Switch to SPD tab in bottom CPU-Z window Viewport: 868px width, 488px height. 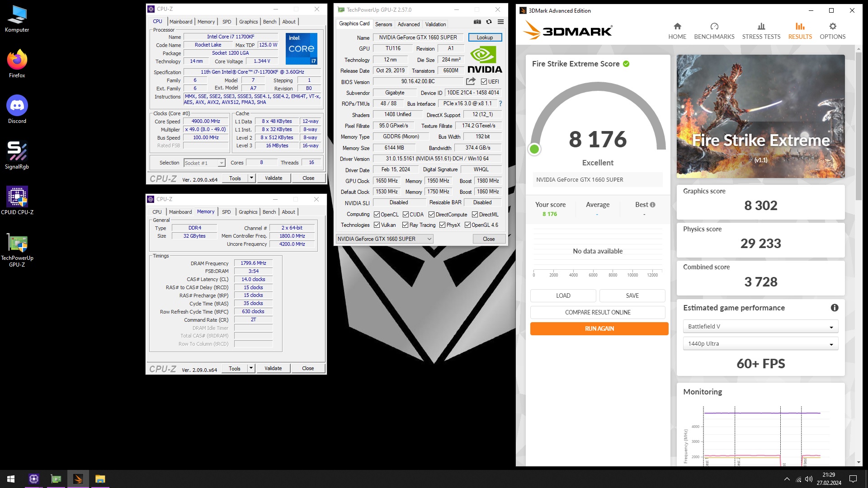tap(226, 212)
